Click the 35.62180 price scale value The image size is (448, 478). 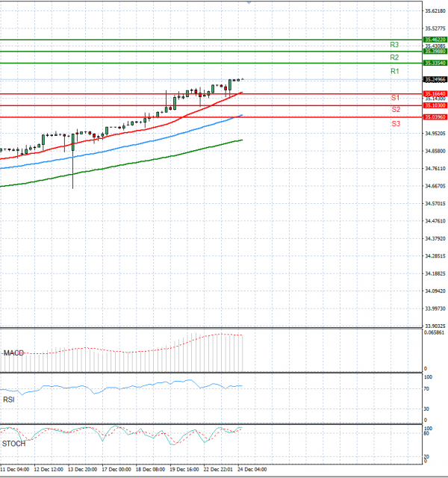tap(435, 11)
